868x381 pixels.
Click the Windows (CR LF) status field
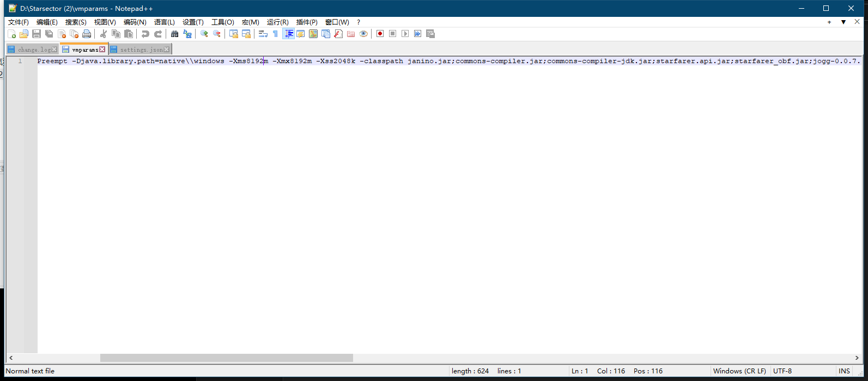739,371
